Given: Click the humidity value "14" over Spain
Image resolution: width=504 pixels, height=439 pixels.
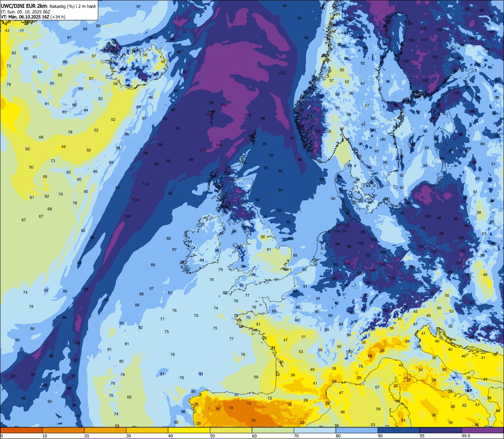Looking at the screenshot, I should [x=231, y=408].
